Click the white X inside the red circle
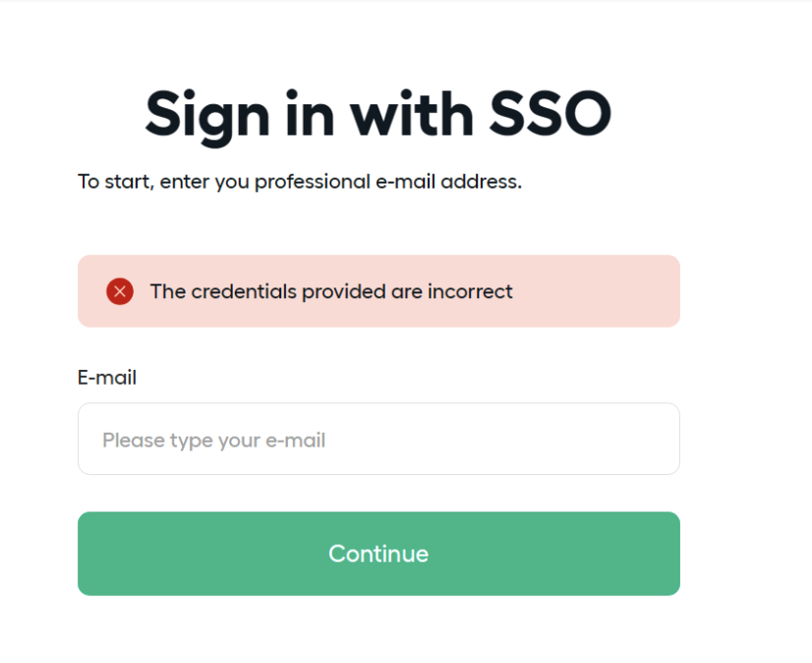 tap(120, 291)
